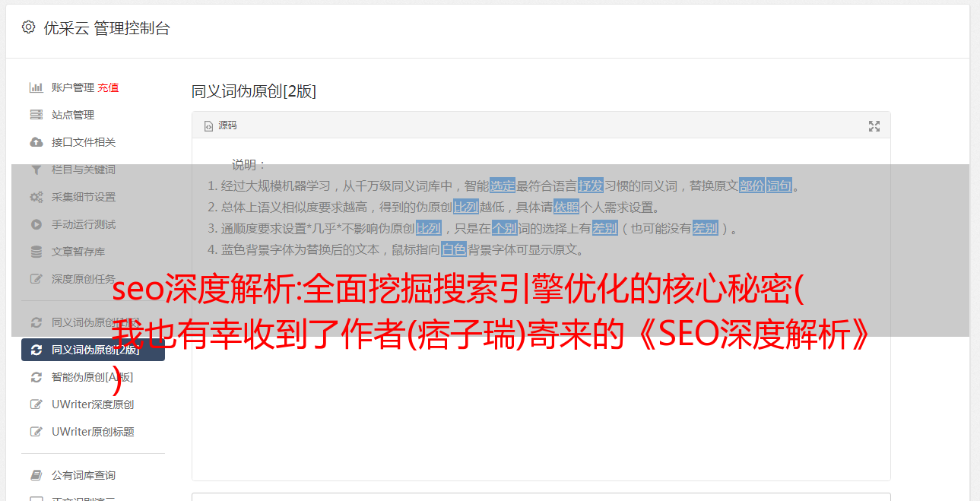Click the 源码 toolbar button text

point(227,125)
